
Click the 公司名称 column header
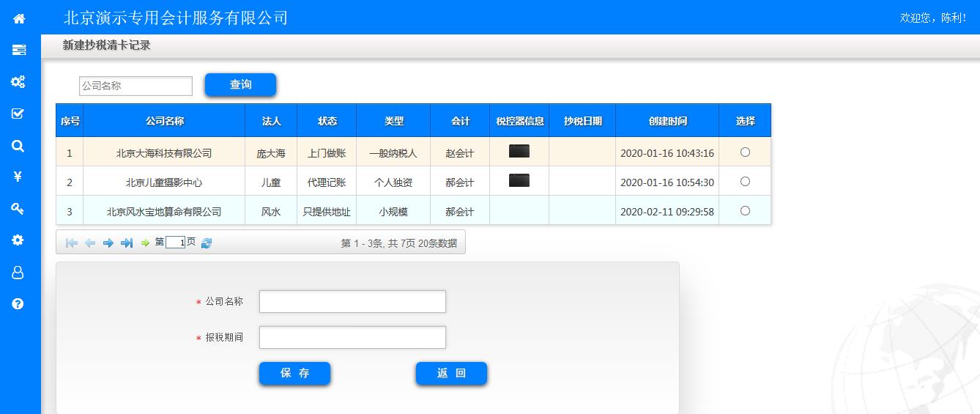coord(164,121)
